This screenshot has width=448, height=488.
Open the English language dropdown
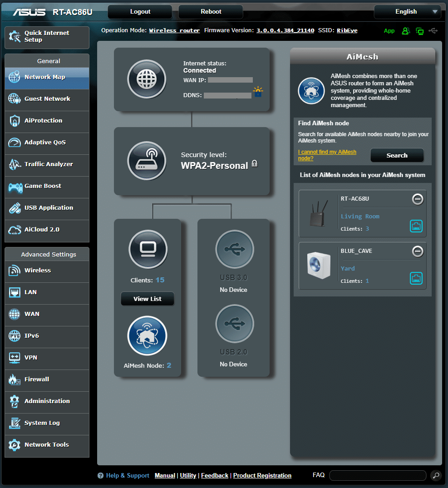[407, 12]
